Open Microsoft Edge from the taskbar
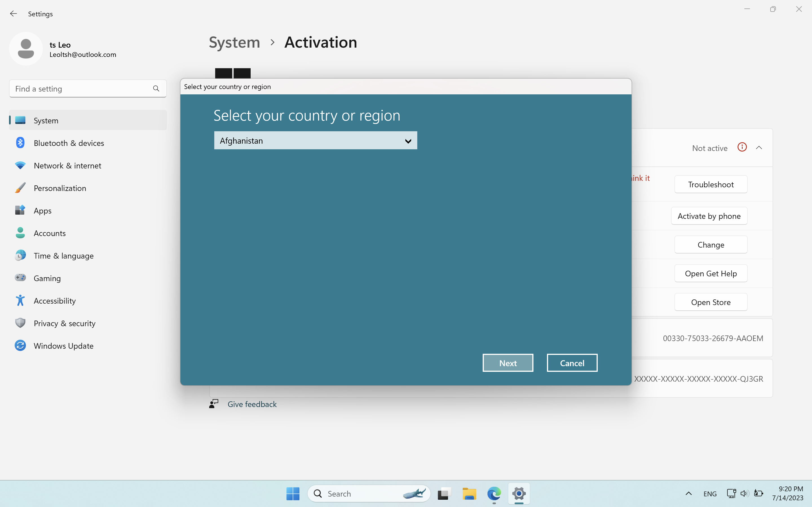The width and height of the screenshot is (812, 507). click(494, 493)
